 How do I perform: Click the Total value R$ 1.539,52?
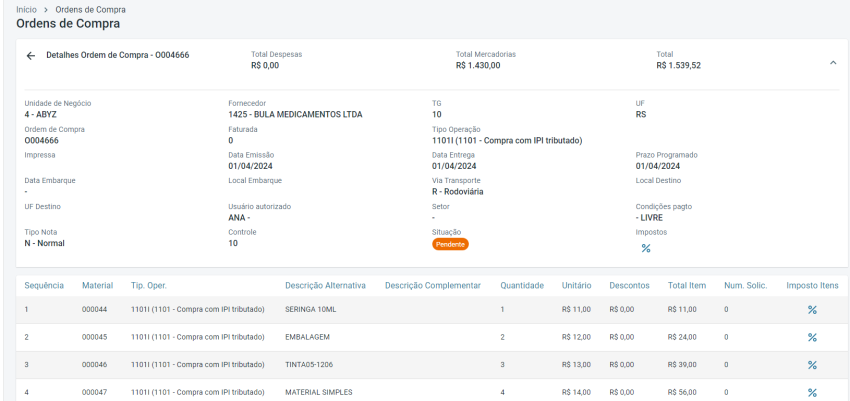(679, 66)
